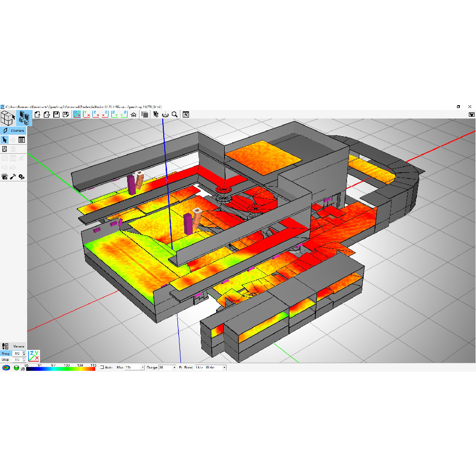The height and width of the screenshot is (476, 476).
Task: Toggle the SPL color map icon
Action: 6,368
